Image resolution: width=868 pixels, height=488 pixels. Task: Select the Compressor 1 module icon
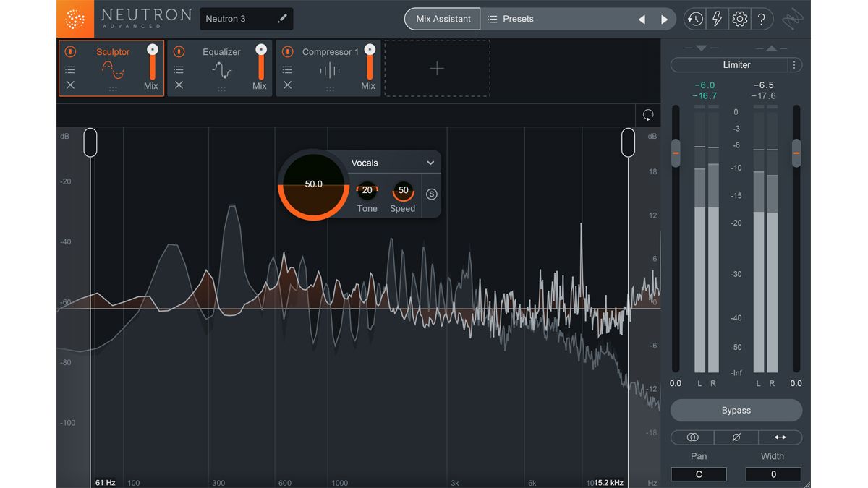coord(329,70)
